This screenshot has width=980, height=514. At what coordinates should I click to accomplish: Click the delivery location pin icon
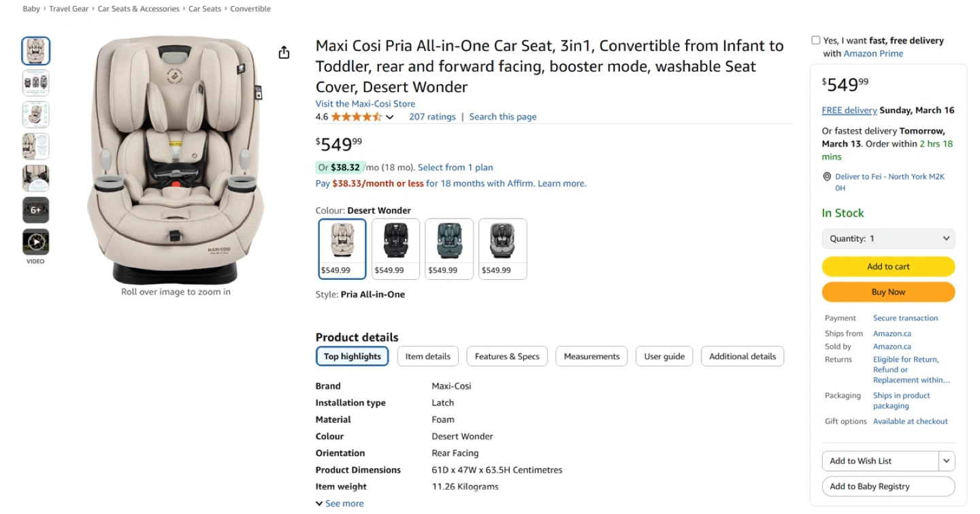pyautogui.click(x=827, y=177)
